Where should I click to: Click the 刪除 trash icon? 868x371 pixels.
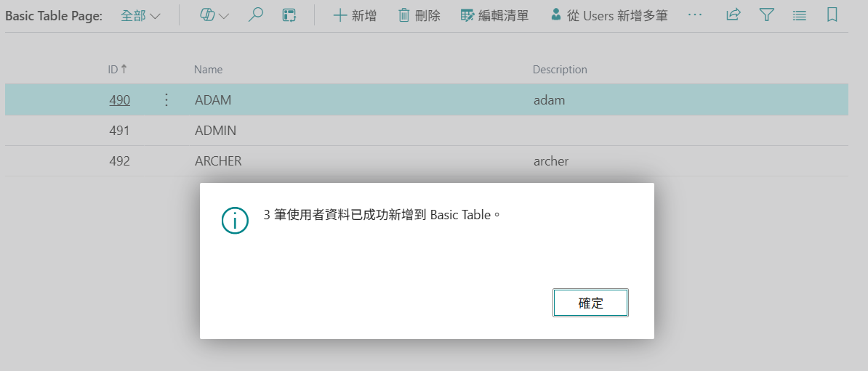(419, 15)
